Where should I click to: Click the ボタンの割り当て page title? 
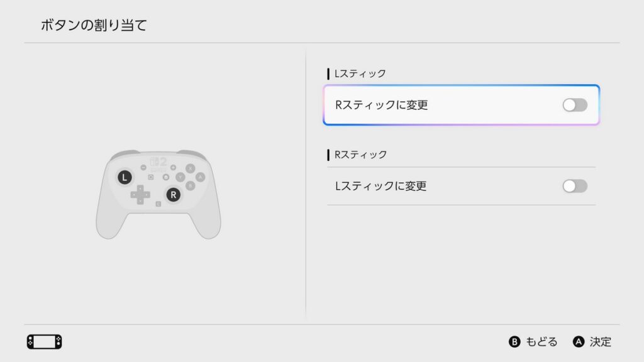(94, 25)
